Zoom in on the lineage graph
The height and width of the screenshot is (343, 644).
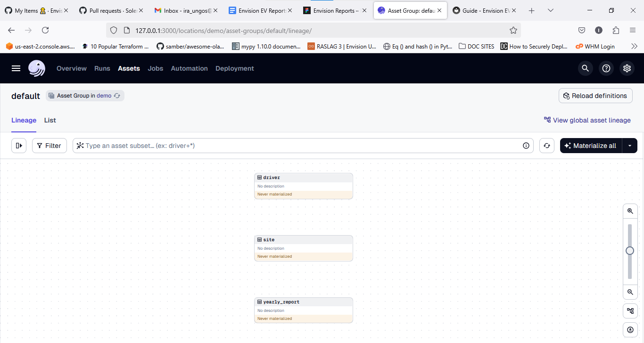[630, 211]
